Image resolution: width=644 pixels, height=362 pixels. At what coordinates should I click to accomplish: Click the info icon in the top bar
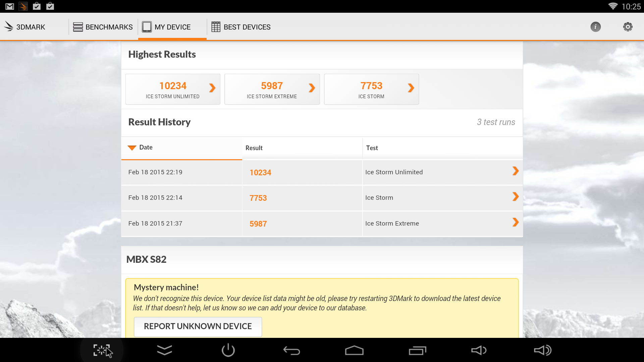tap(596, 27)
